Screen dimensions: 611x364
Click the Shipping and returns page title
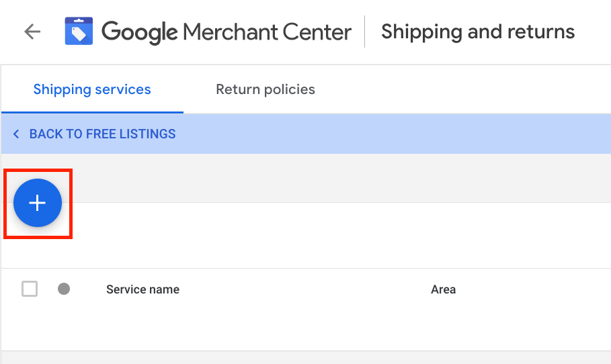point(477,32)
